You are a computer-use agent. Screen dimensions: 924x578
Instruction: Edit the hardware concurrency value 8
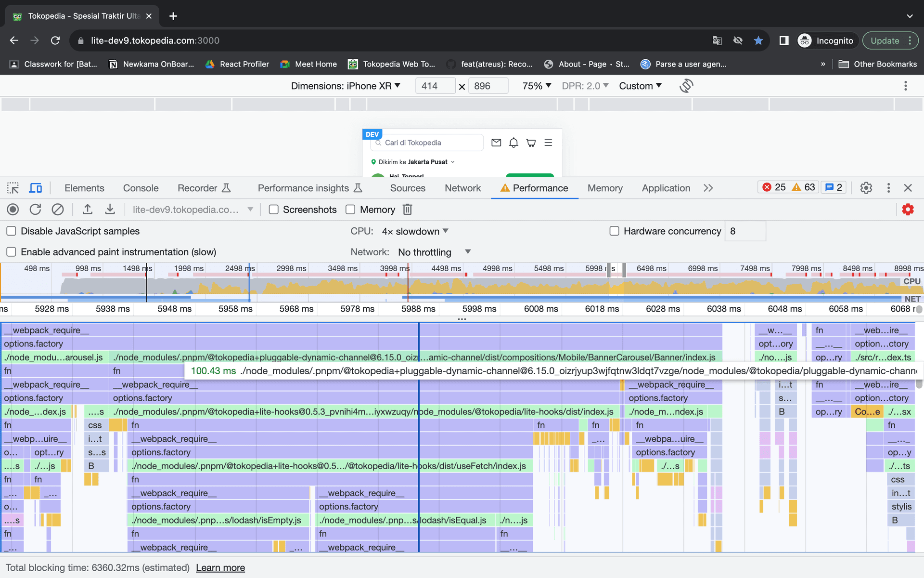pyautogui.click(x=745, y=231)
